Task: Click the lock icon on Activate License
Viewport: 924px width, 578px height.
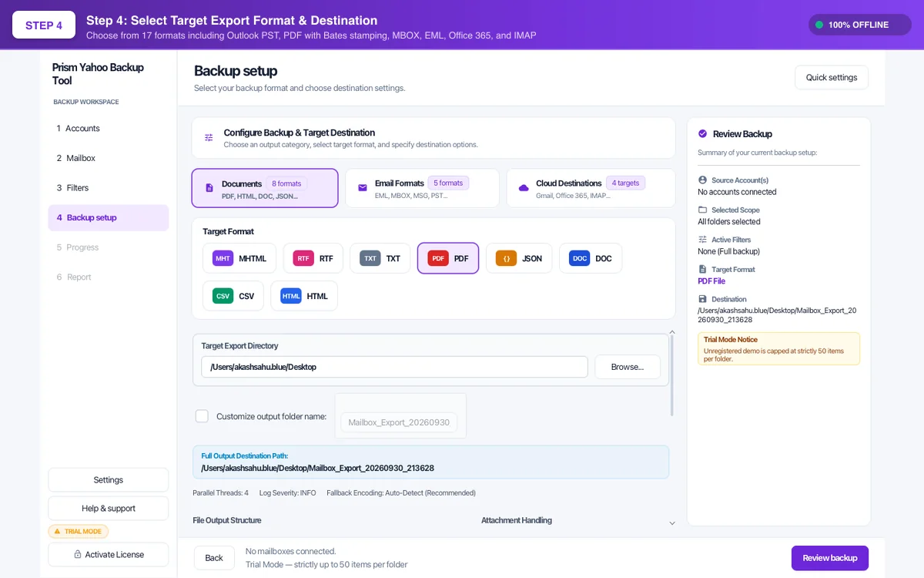Action: (x=78, y=554)
